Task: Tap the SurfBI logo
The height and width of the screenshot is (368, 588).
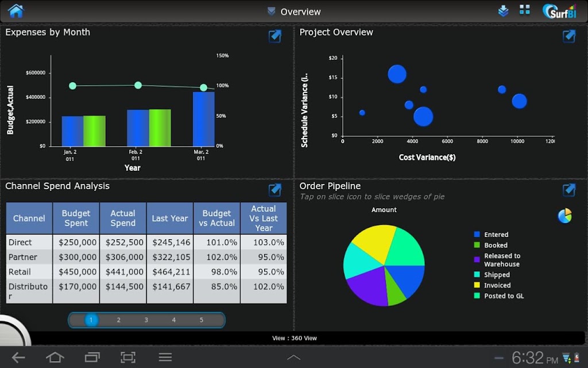Action: (559, 11)
